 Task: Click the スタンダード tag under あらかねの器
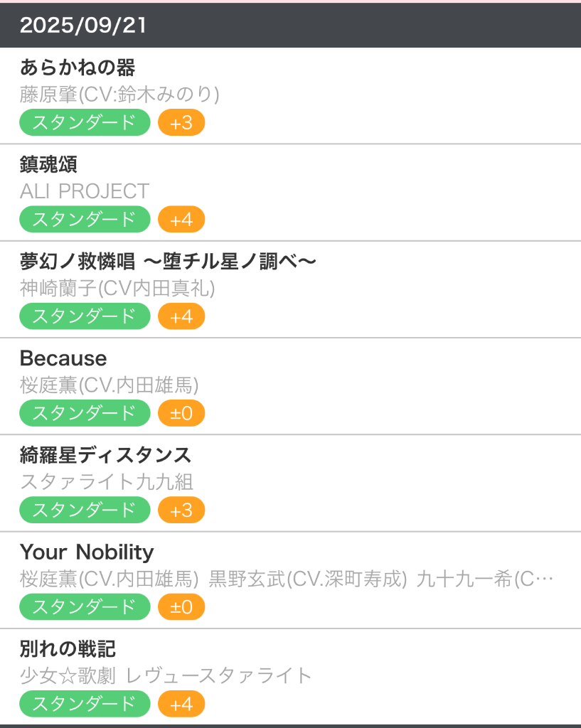85,123
